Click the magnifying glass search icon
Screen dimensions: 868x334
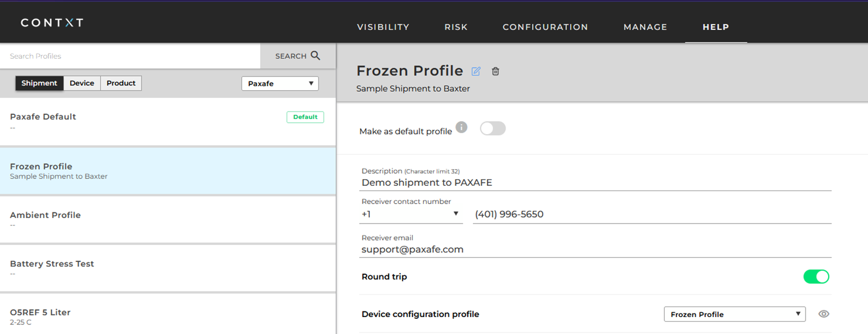[315, 56]
